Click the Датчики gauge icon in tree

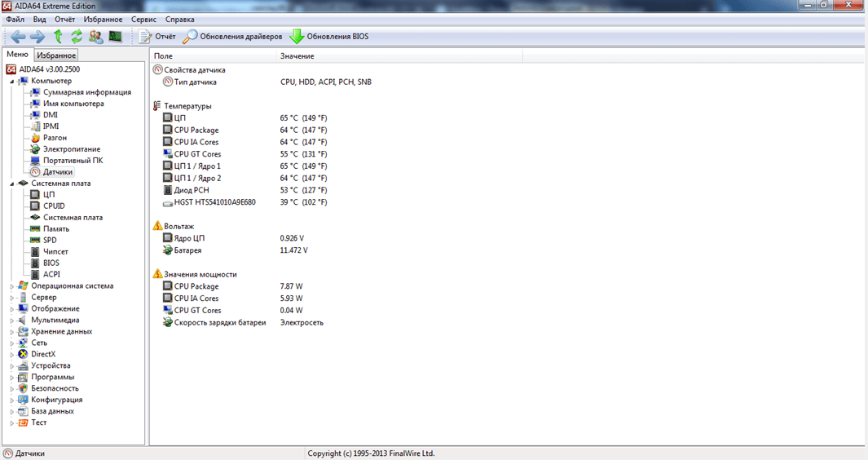(x=35, y=172)
